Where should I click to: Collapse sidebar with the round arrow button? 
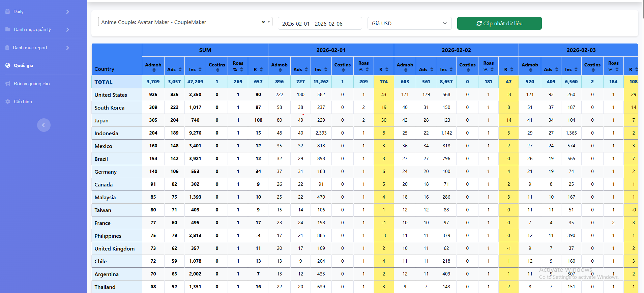point(43,125)
